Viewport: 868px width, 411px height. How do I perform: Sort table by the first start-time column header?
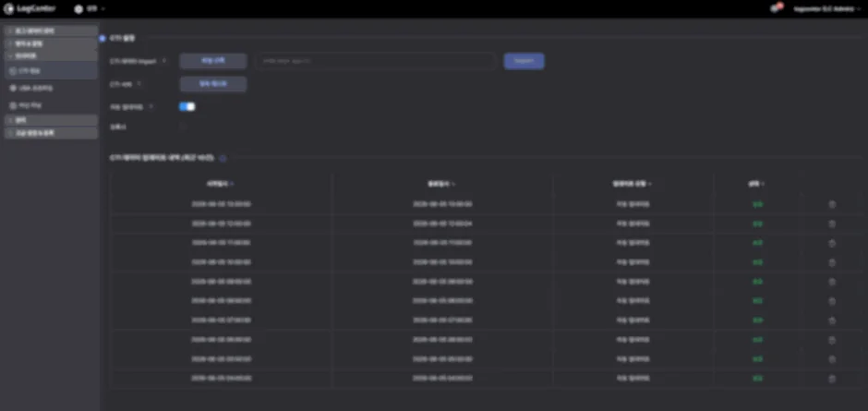pos(220,184)
